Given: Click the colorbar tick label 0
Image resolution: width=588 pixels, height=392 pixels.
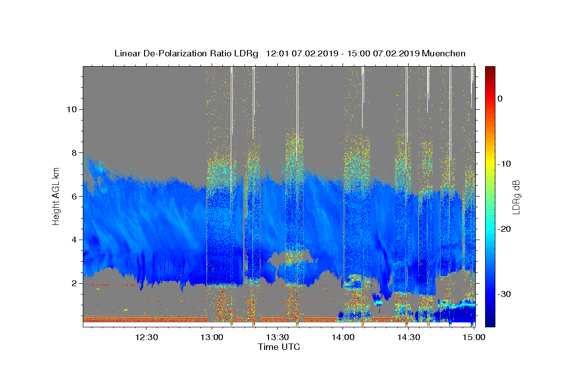Looking at the screenshot, I should pos(500,98).
